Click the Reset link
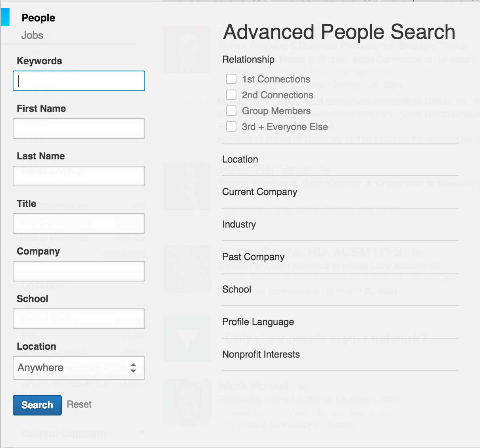The width and height of the screenshot is (480, 448). (x=79, y=404)
